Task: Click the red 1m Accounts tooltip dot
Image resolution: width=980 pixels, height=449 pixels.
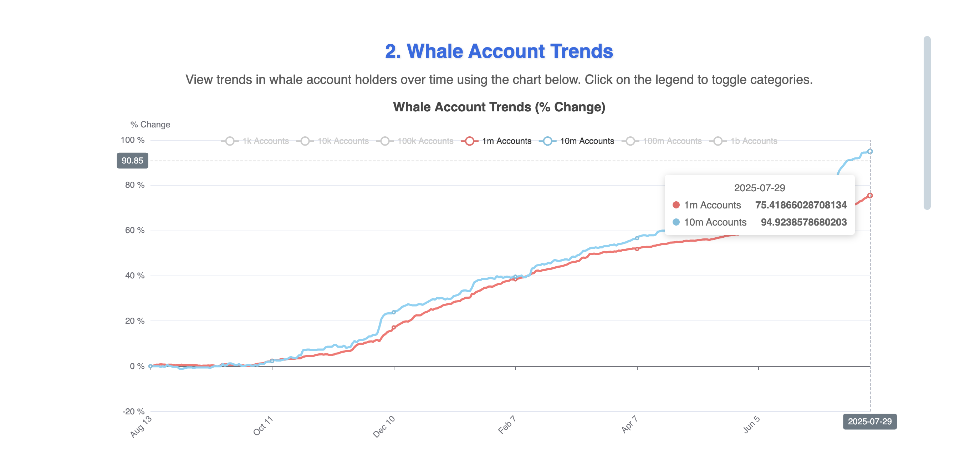Action: 676,205
